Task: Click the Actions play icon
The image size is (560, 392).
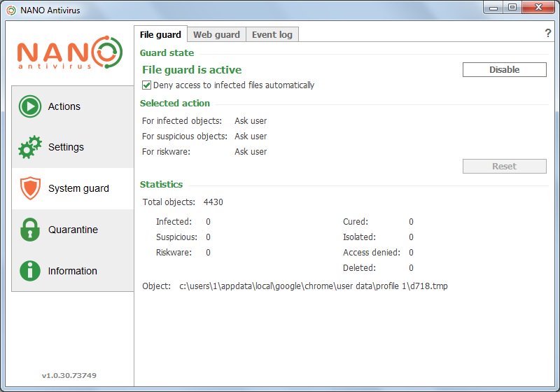Action: (x=30, y=106)
